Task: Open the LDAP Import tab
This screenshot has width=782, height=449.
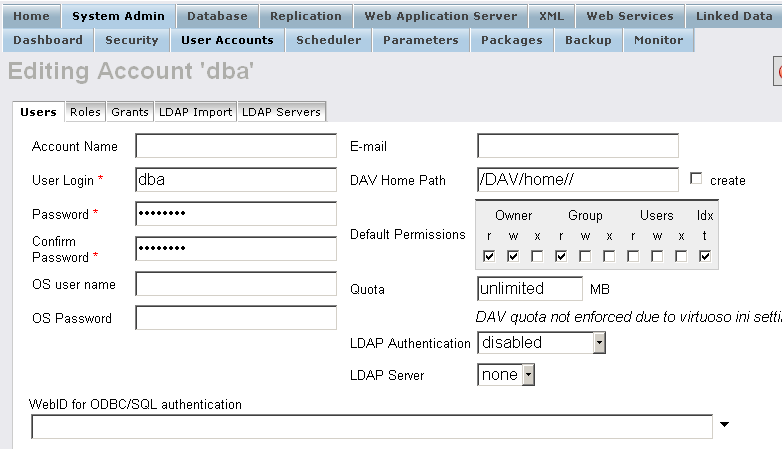Action: tap(195, 112)
